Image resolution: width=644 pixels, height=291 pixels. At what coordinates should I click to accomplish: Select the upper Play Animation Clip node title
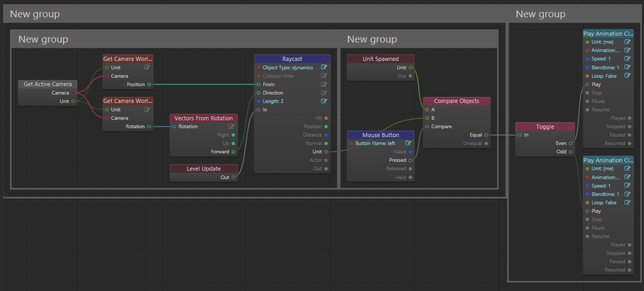608,34
